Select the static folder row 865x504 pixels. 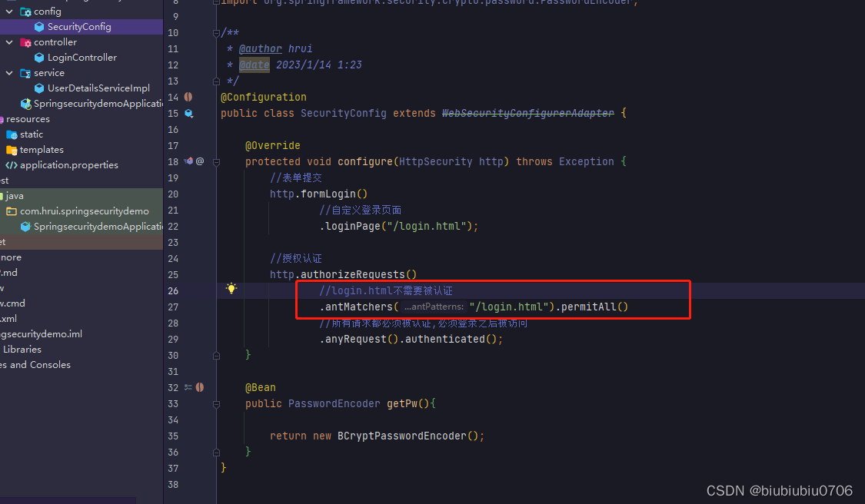[x=82, y=134]
